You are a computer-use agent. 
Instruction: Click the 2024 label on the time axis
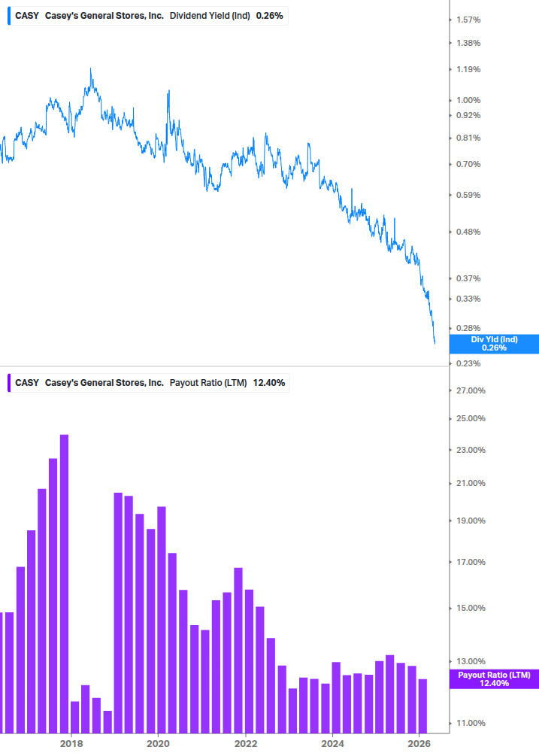[x=332, y=743]
